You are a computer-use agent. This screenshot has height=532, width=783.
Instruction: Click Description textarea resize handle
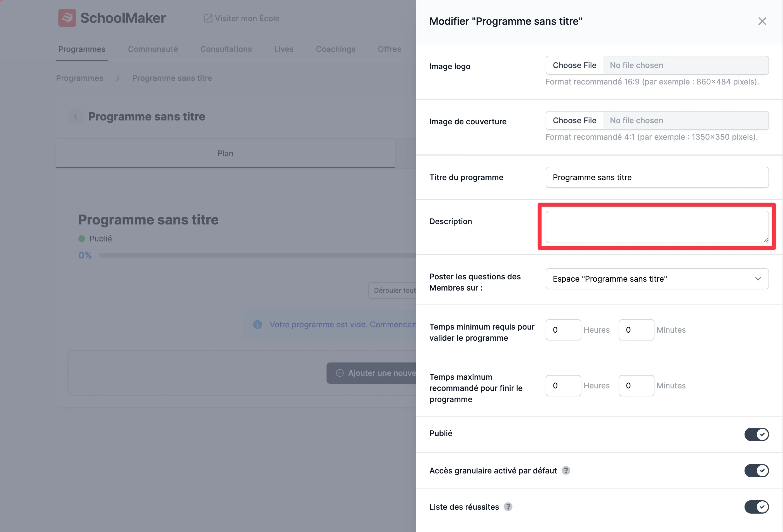coord(766,240)
